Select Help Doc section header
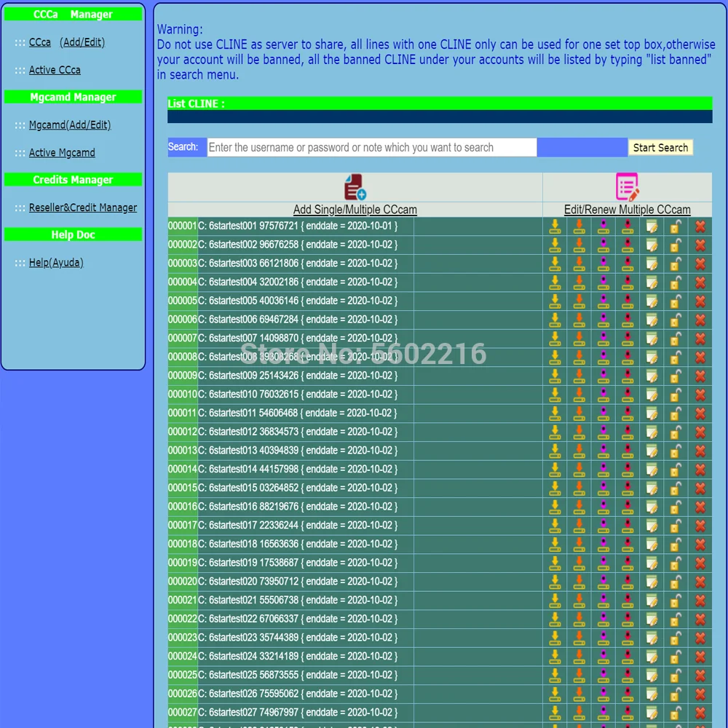 [x=73, y=234]
